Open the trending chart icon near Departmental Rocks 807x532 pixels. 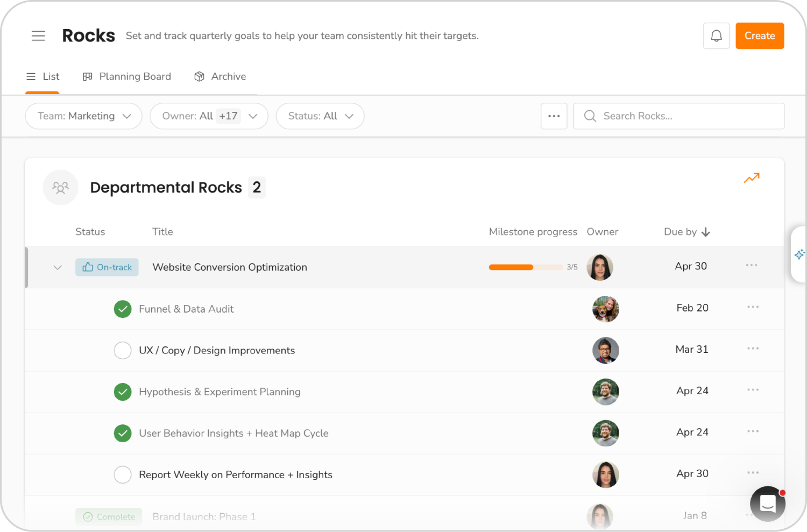click(x=752, y=178)
